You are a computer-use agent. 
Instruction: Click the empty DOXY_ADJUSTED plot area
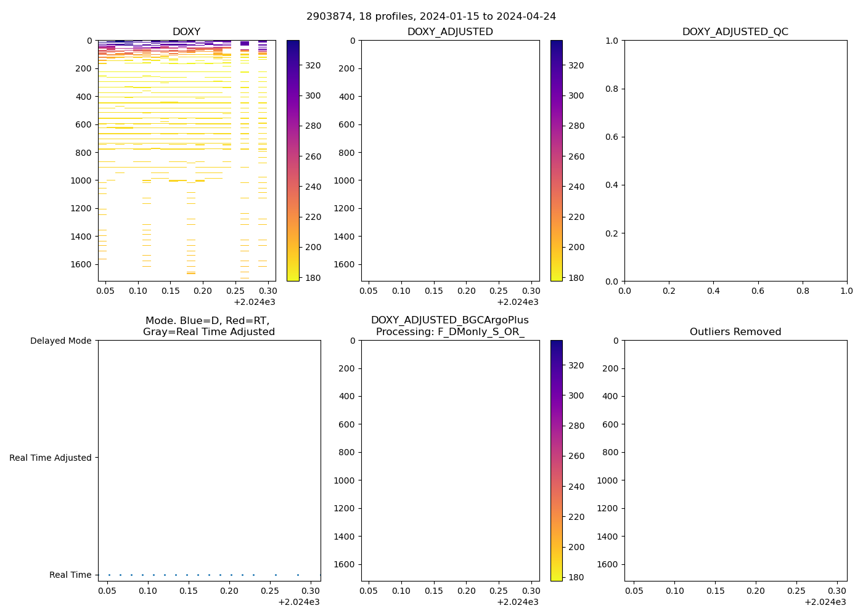pos(450,160)
